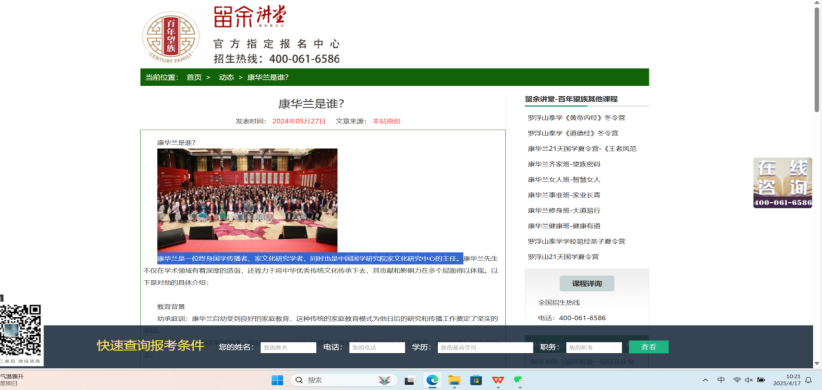Click the heading 留余讲堂-百年望族其他课程
This screenshot has width=822, height=390.
tap(571, 99)
